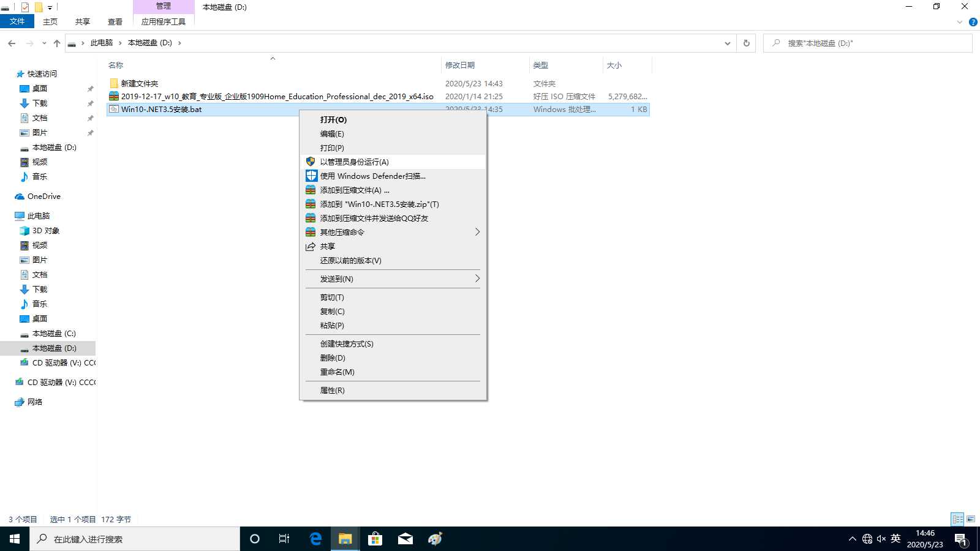Open Task View on the taskbar
980x551 pixels.
(x=284, y=539)
